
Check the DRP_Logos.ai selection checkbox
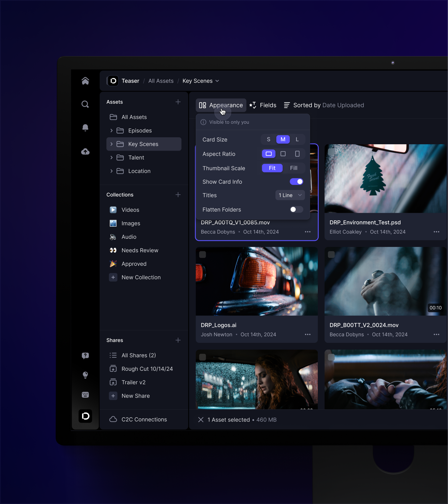(x=202, y=255)
